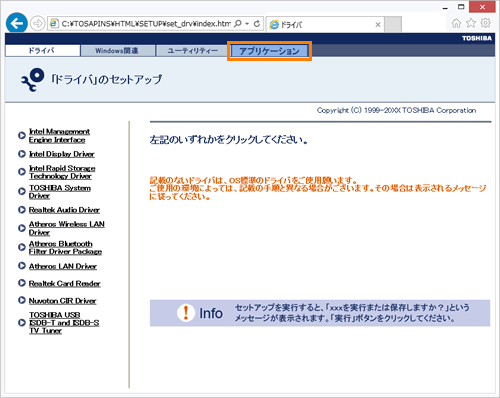Open a new blank browser tab
Screen dimensions: 500x398
coord(393,24)
